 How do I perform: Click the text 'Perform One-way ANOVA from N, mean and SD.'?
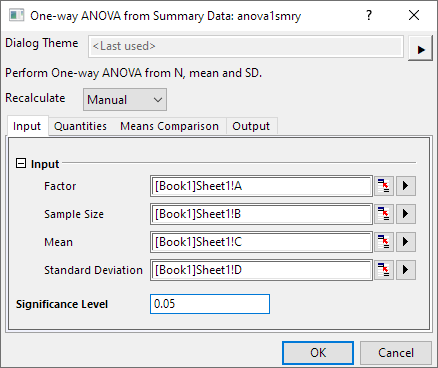[134, 73]
